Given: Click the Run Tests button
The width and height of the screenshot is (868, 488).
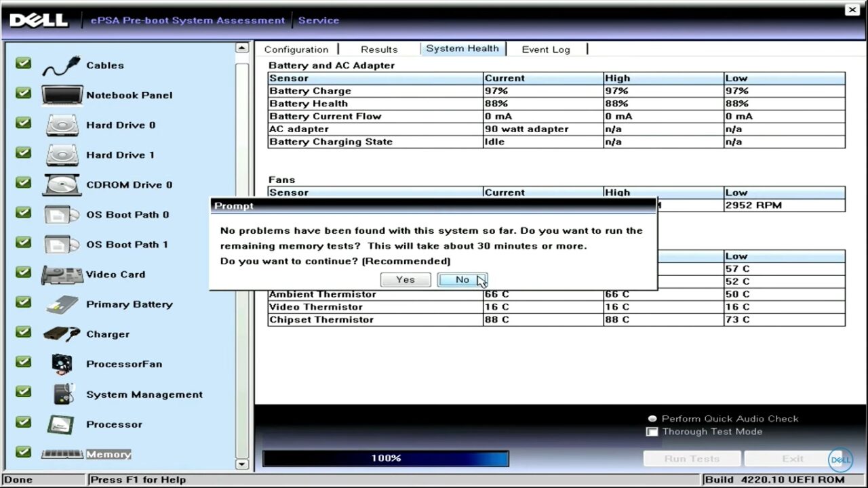Looking at the screenshot, I should point(692,459).
